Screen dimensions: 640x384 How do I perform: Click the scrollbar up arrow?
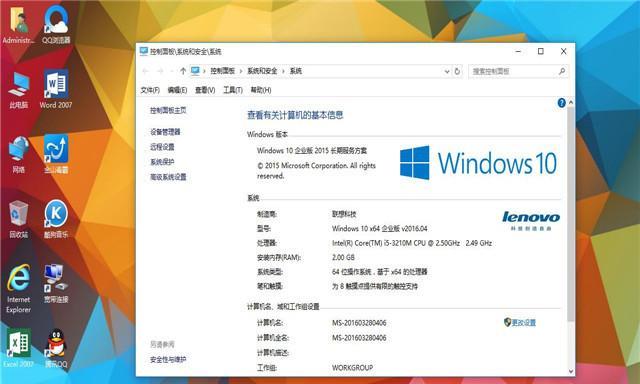point(571,102)
